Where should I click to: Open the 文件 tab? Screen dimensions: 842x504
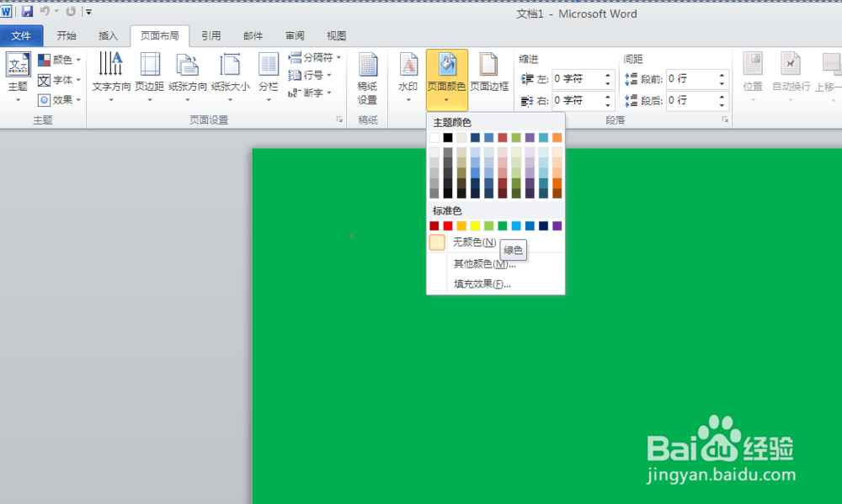(22, 36)
